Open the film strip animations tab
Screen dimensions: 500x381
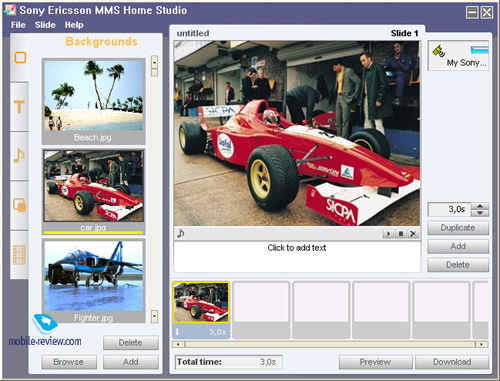click(19, 255)
